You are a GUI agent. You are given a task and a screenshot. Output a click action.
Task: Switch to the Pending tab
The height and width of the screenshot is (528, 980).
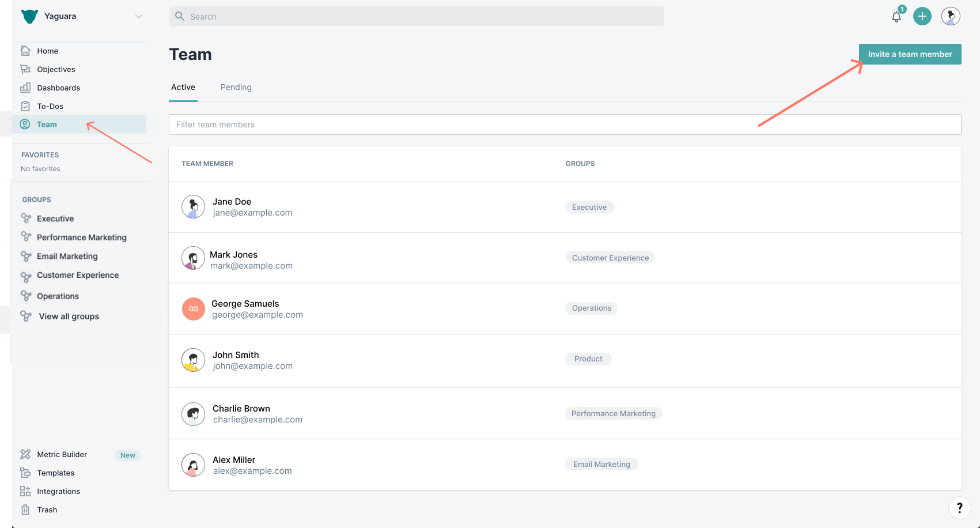click(236, 87)
